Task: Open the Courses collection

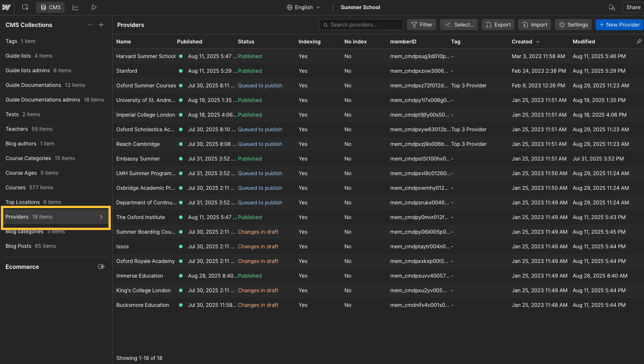Action: coord(56,187)
